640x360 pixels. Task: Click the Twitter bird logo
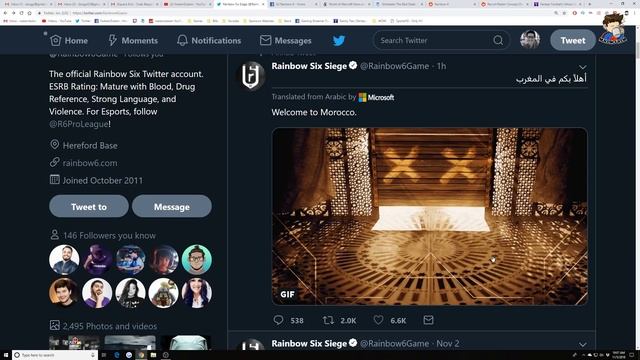point(339,40)
